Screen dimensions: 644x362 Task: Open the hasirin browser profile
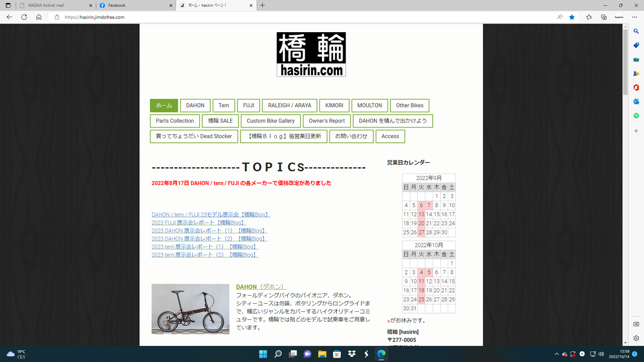(619, 17)
